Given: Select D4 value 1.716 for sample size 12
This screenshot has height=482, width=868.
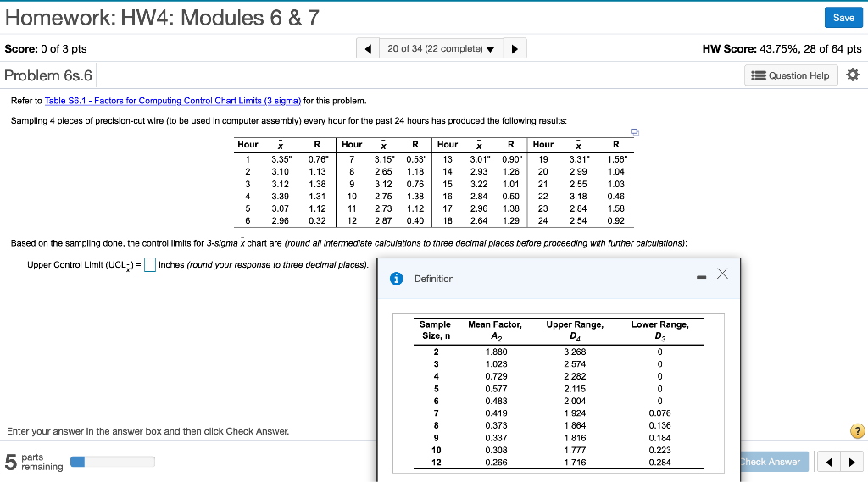Looking at the screenshot, I should point(575,462).
